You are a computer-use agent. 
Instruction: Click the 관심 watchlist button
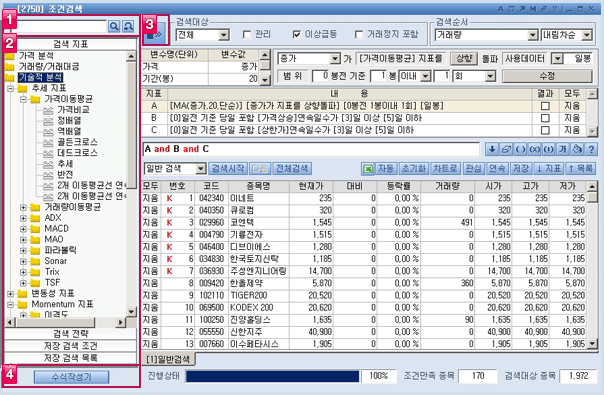(x=473, y=168)
